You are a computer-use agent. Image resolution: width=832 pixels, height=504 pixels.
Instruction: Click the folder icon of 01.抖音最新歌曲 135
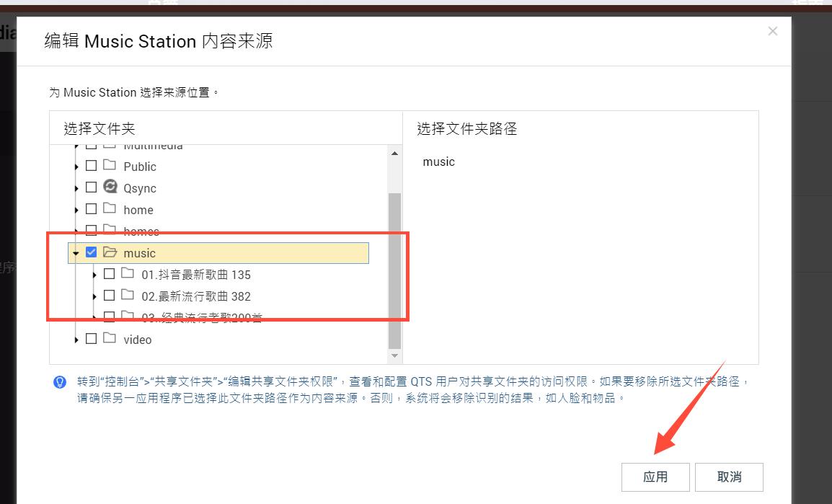coord(128,274)
